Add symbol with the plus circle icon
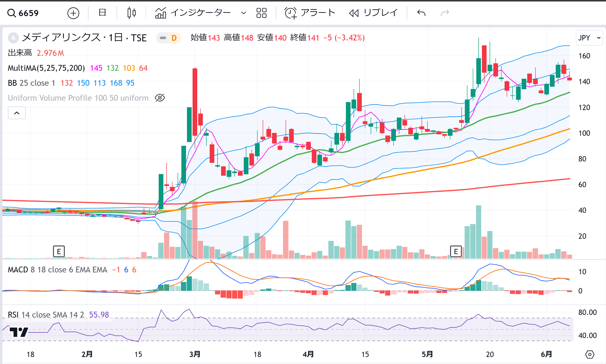The width and height of the screenshot is (606, 364). (73, 13)
